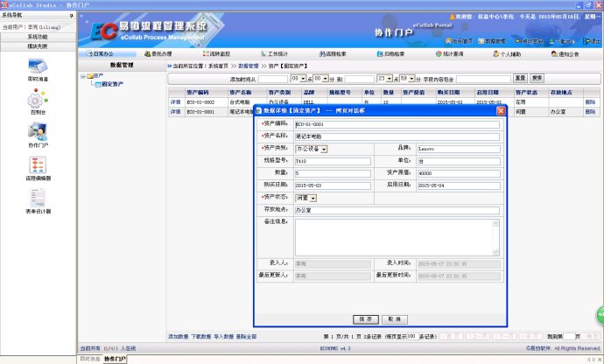This screenshot has width=604, height=364.
Task: Launch the 表单设计器 form designer icon
Action: click(x=38, y=198)
